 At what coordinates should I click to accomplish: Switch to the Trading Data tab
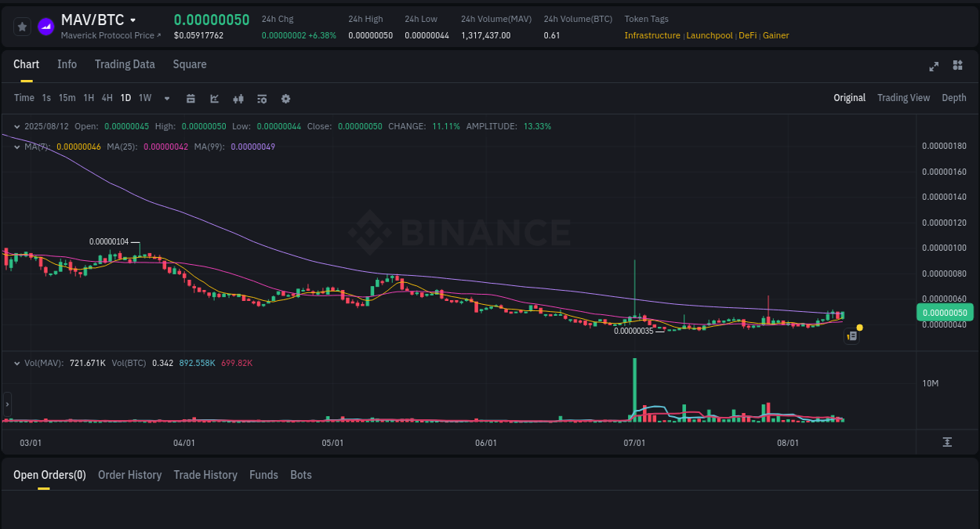tap(125, 64)
